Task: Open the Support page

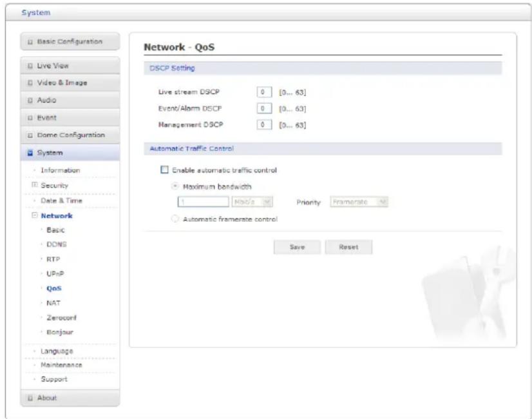Action: 54,379
